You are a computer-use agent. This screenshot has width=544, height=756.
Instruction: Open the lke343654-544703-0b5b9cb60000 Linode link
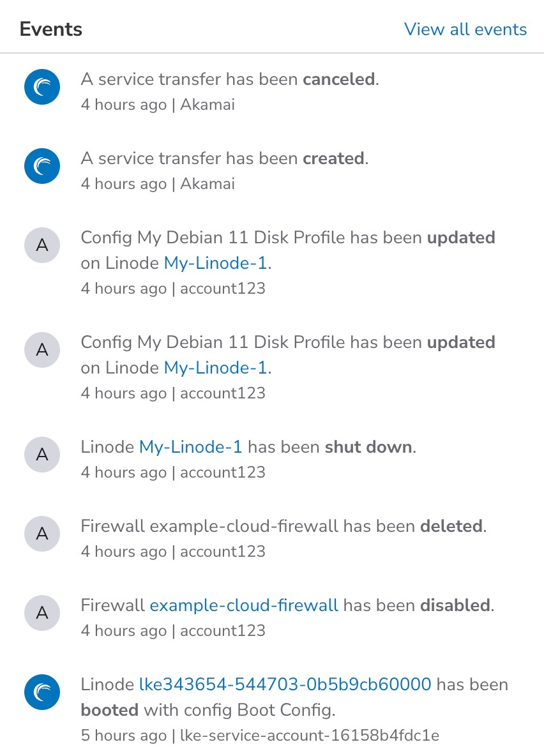(x=285, y=684)
